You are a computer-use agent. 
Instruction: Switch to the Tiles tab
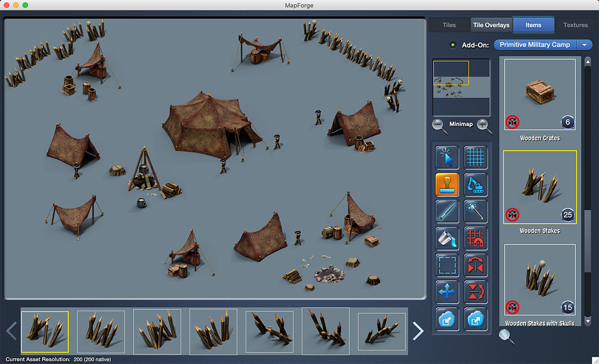coord(449,25)
